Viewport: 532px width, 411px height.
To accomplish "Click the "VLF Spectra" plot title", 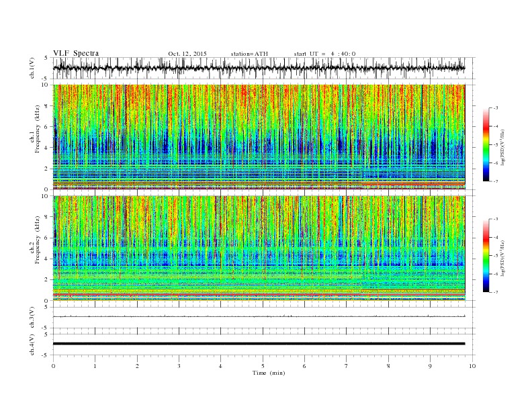I will [x=76, y=53].
